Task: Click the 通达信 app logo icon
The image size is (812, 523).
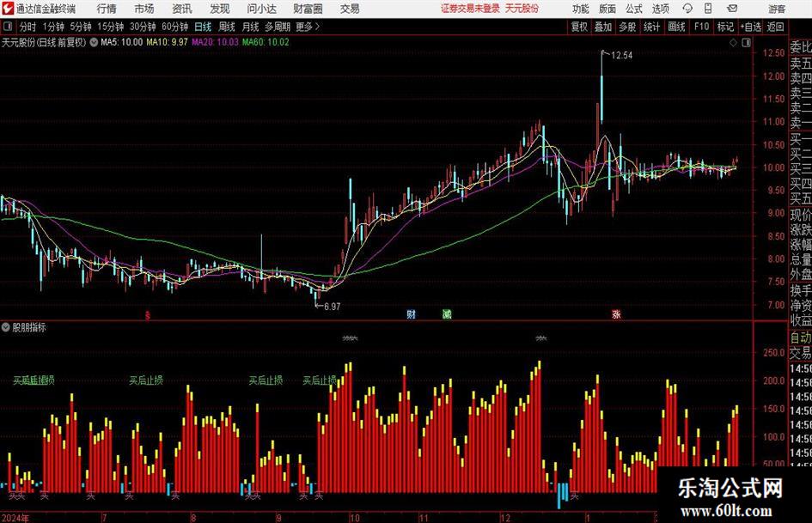Action: click(8, 9)
